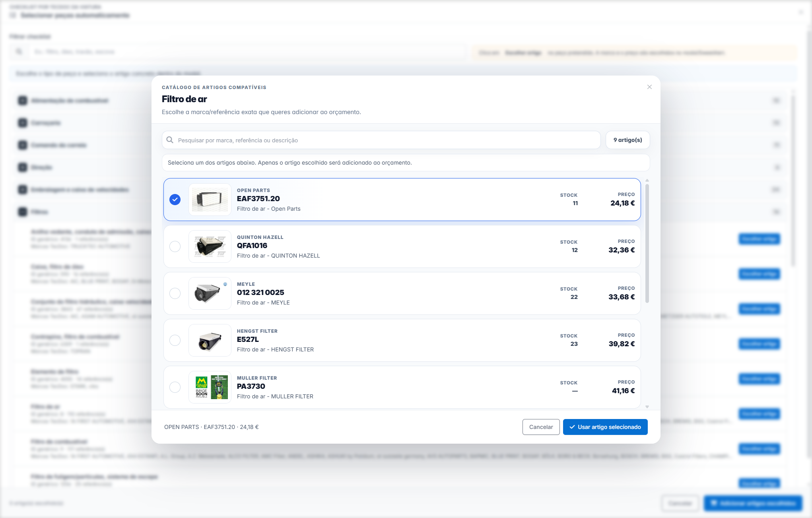Click the price 32,36 € of Quinton Hazell
Viewport: 812px width, 518px height.
[622, 250]
